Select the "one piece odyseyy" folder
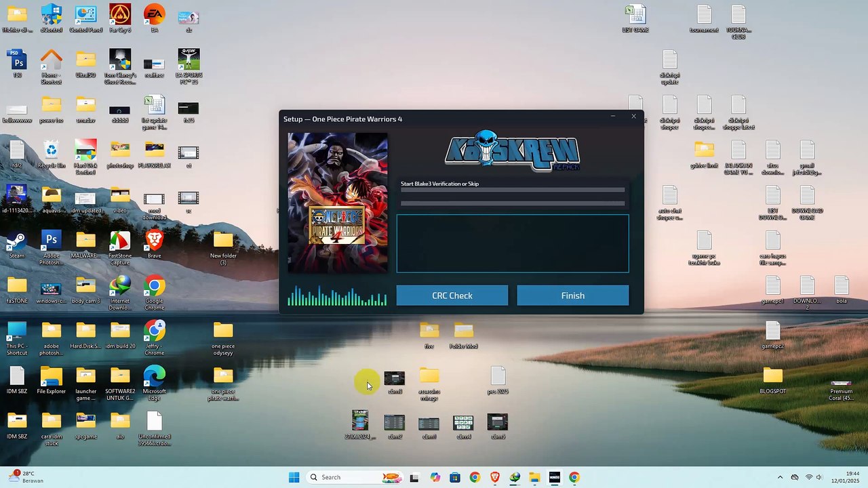This screenshot has height=488, width=868. coord(223,339)
